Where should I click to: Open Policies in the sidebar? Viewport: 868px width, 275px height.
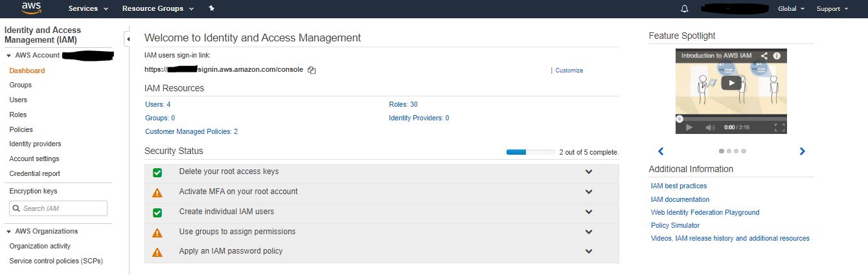click(21, 129)
